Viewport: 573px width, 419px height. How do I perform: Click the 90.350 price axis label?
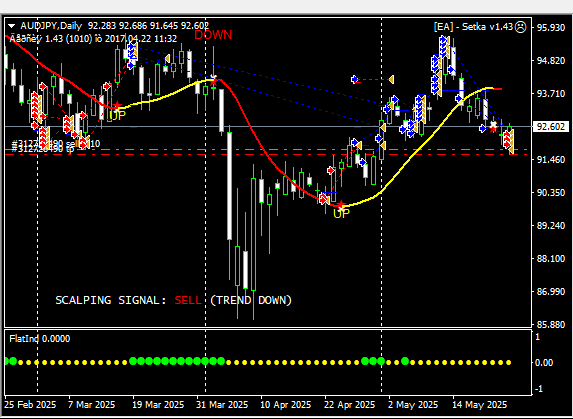[551, 193]
